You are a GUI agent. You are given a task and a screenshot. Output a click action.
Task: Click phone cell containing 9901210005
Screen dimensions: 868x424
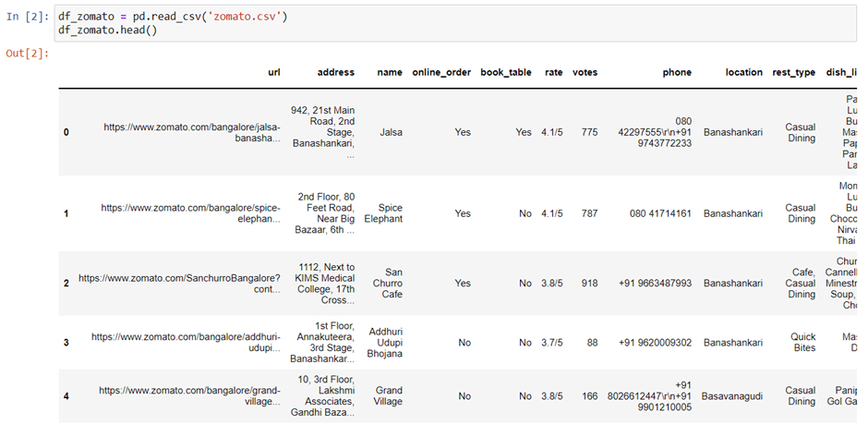[649, 395]
